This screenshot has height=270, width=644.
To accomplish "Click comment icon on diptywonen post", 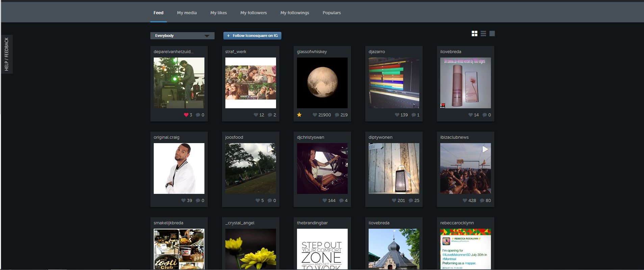I will pyautogui.click(x=411, y=201).
